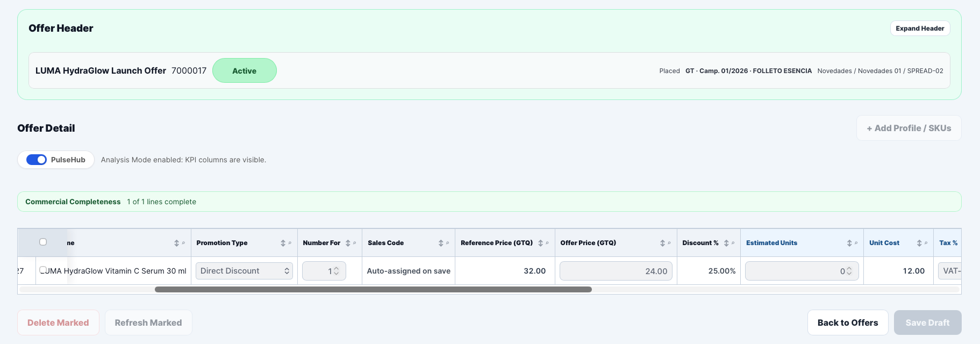The height and width of the screenshot is (344, 980).
Task: Click the Commercial Completeness label
Action: pyautogui.click(x=73, y=202)
